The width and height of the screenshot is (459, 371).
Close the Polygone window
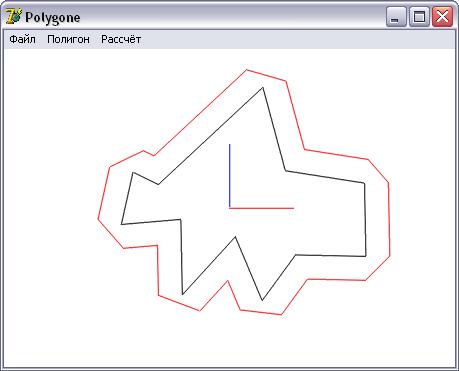[442, 16]
